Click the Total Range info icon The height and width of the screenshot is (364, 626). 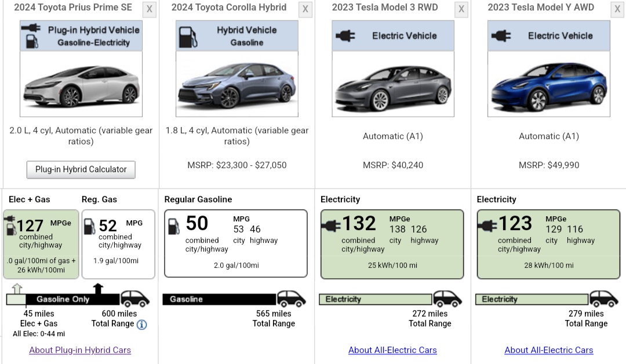[x=142, y=325]
